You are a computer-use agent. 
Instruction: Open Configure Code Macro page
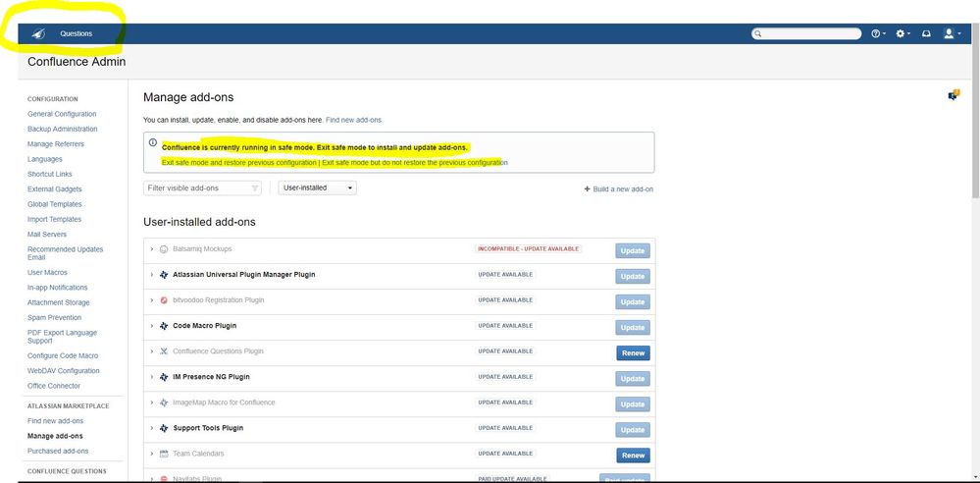[63, 356]
